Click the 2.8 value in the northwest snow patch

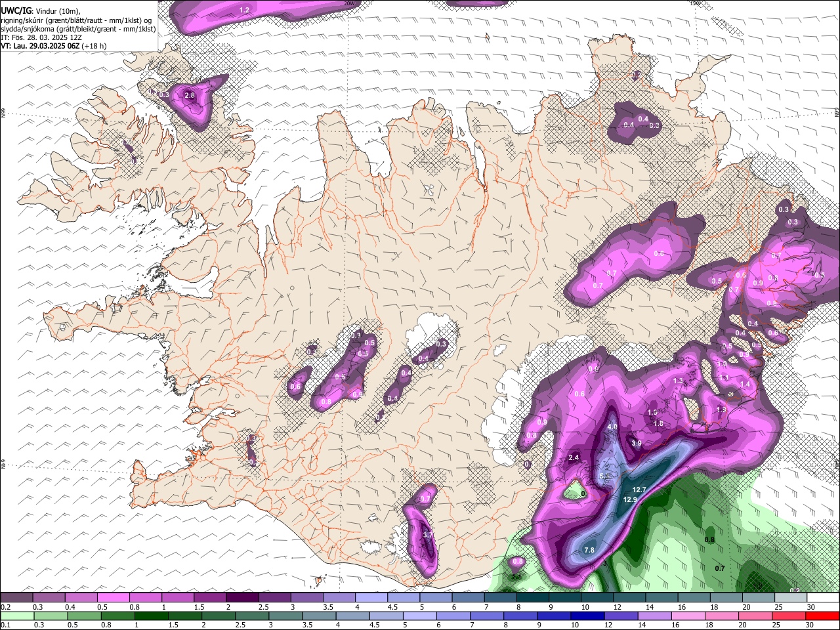click(190, 96)
